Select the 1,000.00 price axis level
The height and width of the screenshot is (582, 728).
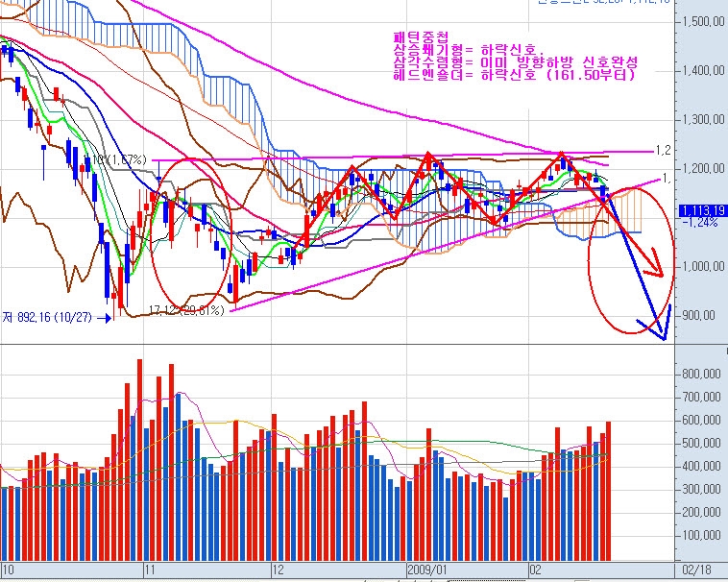[703, 266]
